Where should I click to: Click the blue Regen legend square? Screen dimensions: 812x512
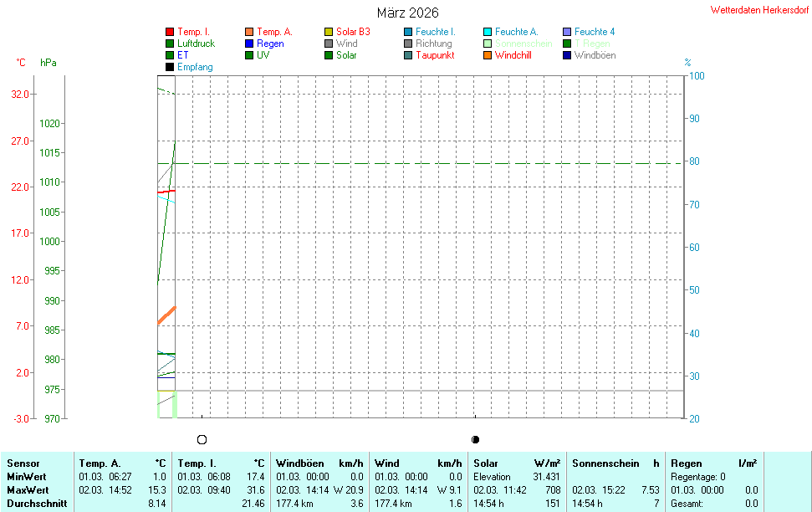pos(249,44)
